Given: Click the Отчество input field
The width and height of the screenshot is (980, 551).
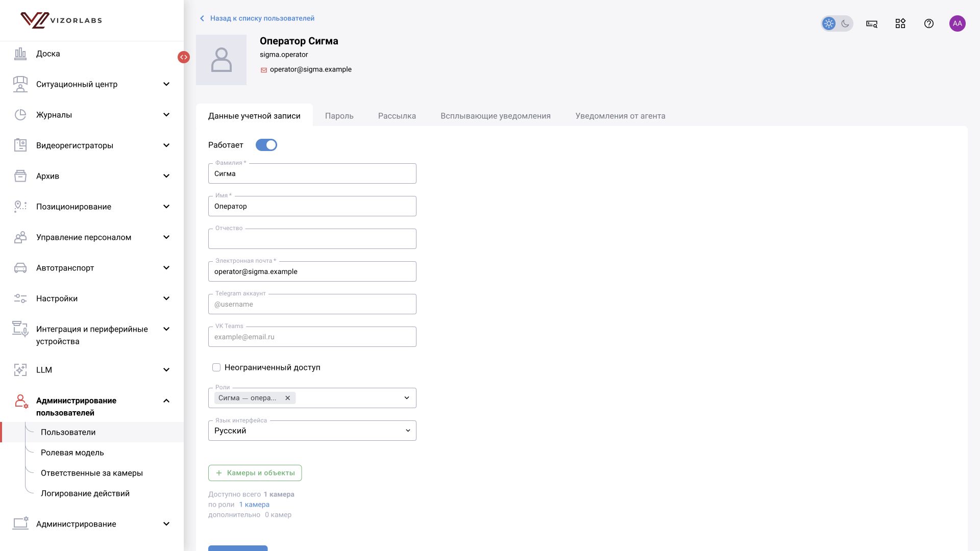Looking at the screenshot, I should [312, 239].
